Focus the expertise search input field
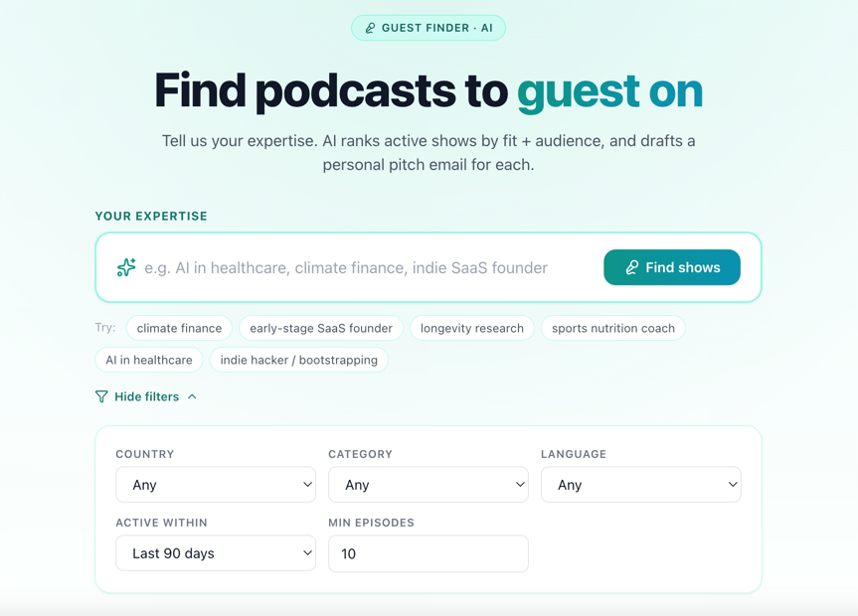 tap(368, 267)
